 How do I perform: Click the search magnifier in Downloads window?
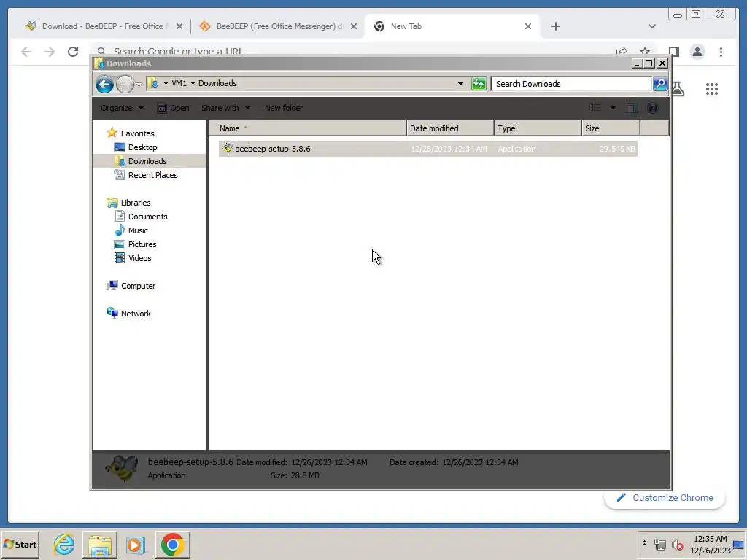click(x=659, y=84)
